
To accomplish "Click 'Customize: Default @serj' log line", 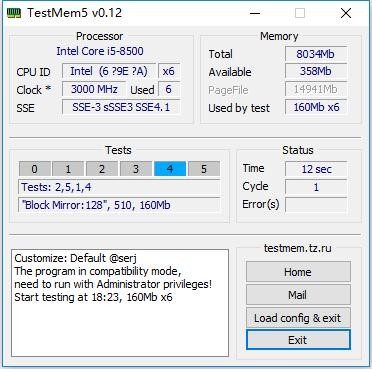I will tap(75, 258).
